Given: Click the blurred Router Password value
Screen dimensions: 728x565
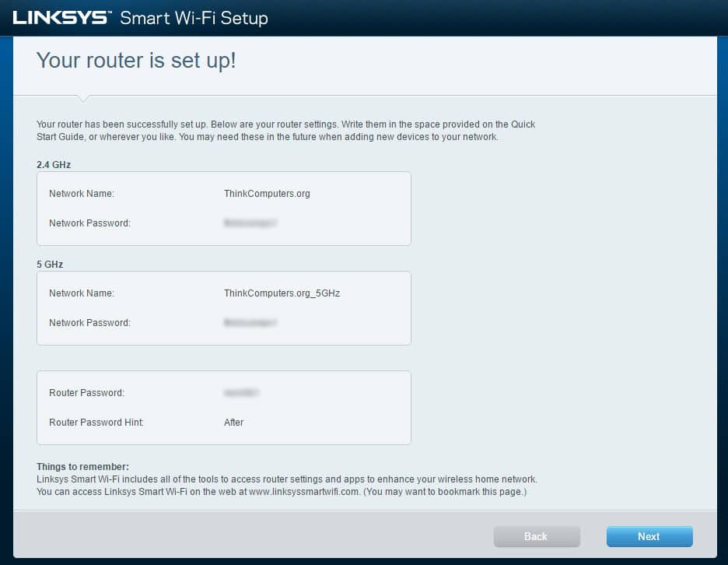Looking at the screenshot, I should click(241, 392).
